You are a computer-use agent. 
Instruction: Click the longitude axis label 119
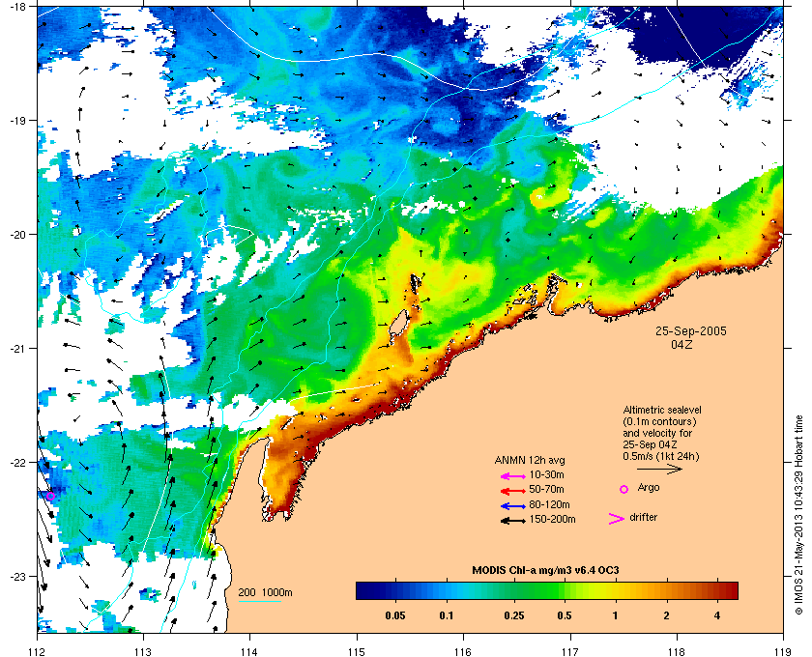(x=783, y=651)
